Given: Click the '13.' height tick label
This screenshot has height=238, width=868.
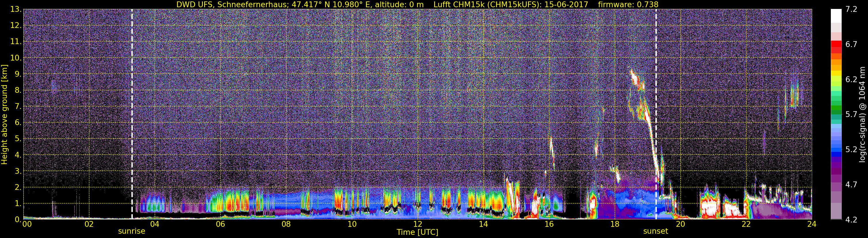Looking at the screenshot, I should point(16,10).
